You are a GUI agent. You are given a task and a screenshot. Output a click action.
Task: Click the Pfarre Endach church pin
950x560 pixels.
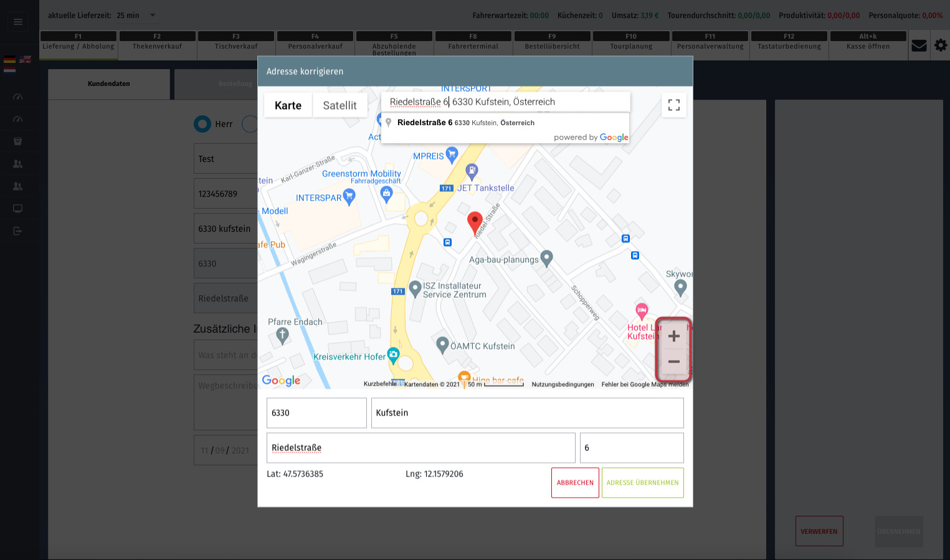pos(282,336)
